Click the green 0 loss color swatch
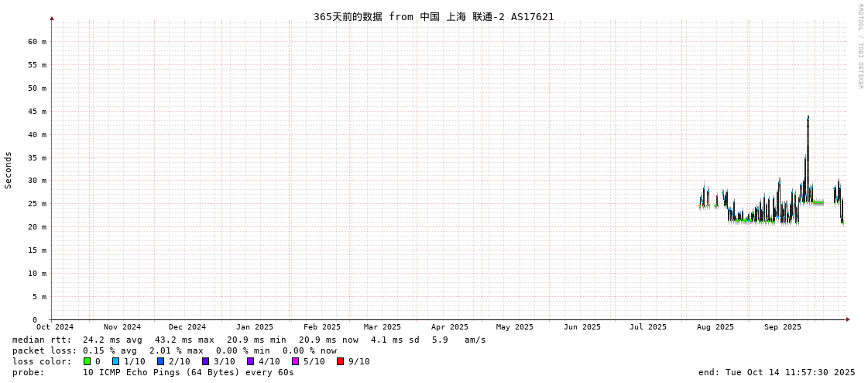The image size is (868, 383). [x=87, y=361]
